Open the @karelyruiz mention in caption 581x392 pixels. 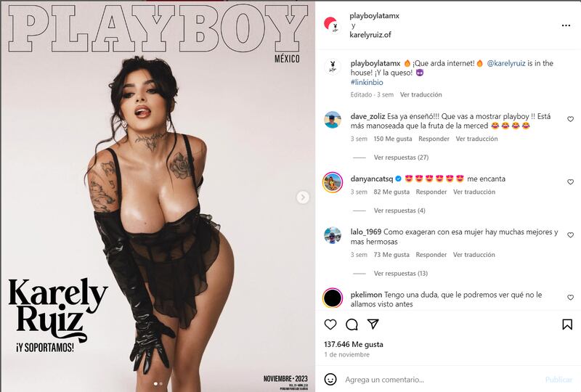click(505, 63)
